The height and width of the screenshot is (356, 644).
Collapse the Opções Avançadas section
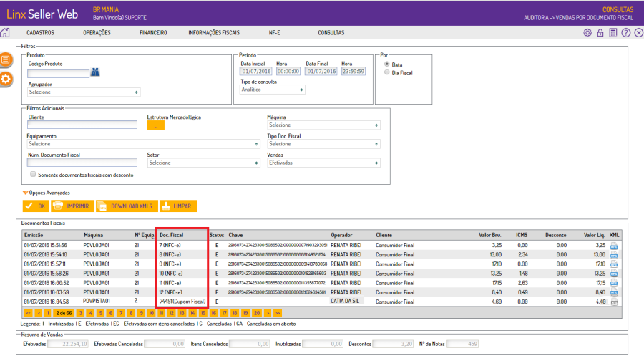(46, 193)
